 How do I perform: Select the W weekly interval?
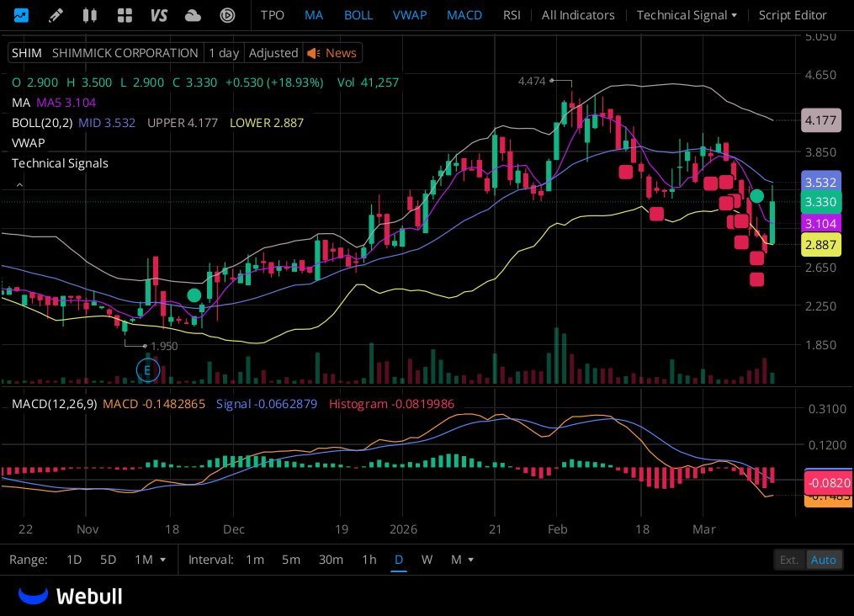coord(427,560)
